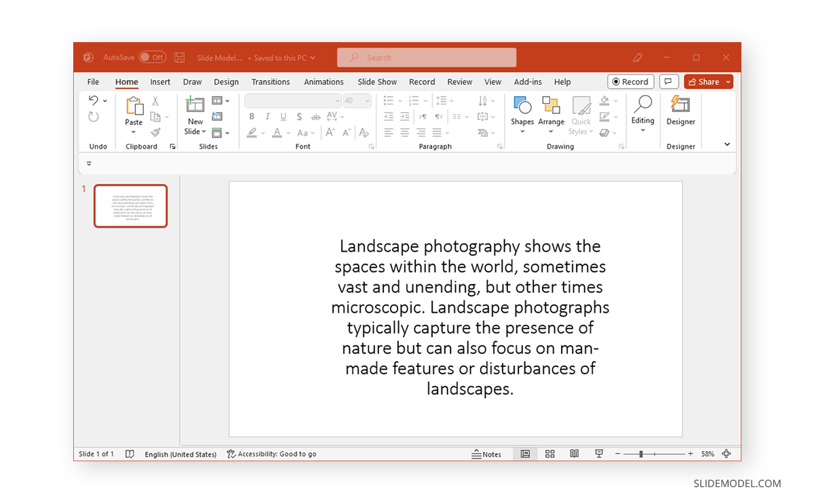
Task: Open the font size dropdown
Action: (366, 100)
